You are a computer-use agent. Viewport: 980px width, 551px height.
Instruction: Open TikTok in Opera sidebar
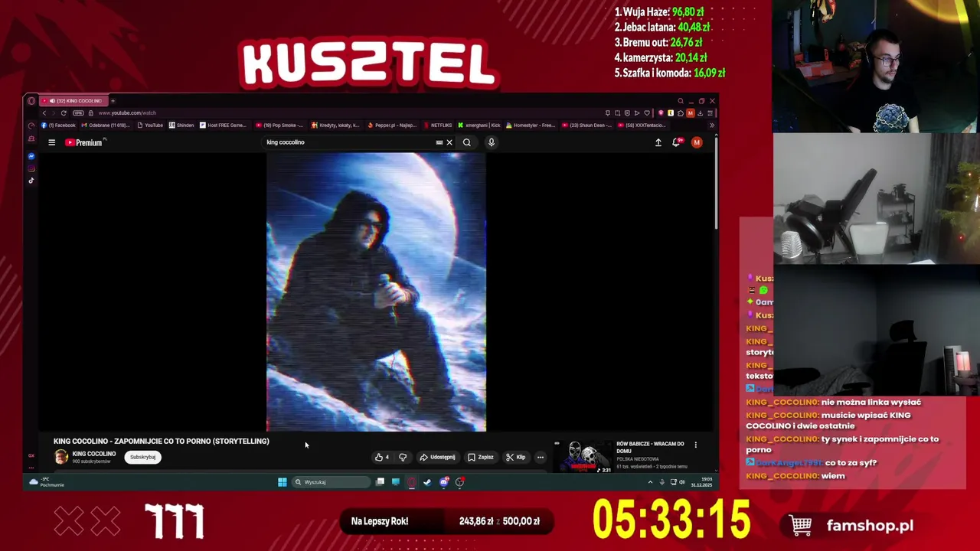coord(31,181)
